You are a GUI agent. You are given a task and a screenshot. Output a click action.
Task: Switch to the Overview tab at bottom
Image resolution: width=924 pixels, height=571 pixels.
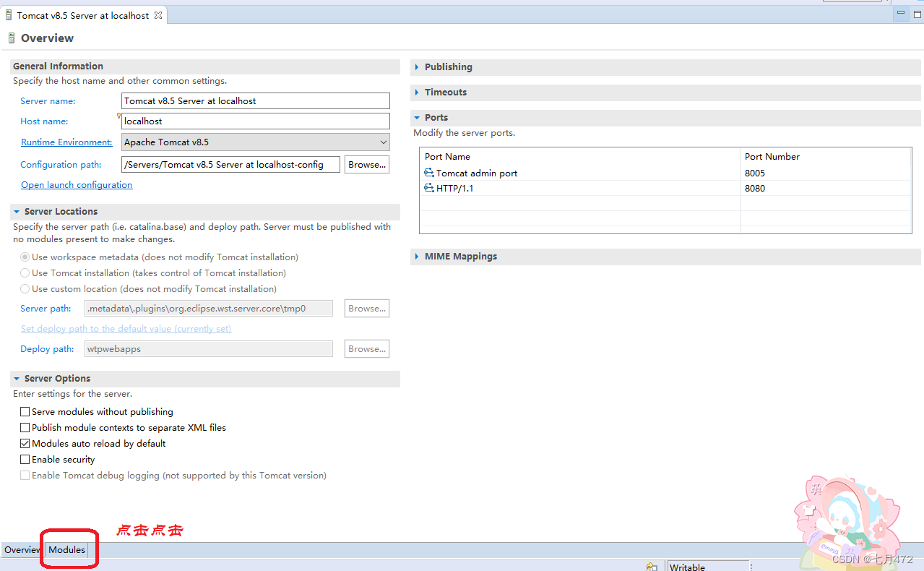click(x=22, y=550)
